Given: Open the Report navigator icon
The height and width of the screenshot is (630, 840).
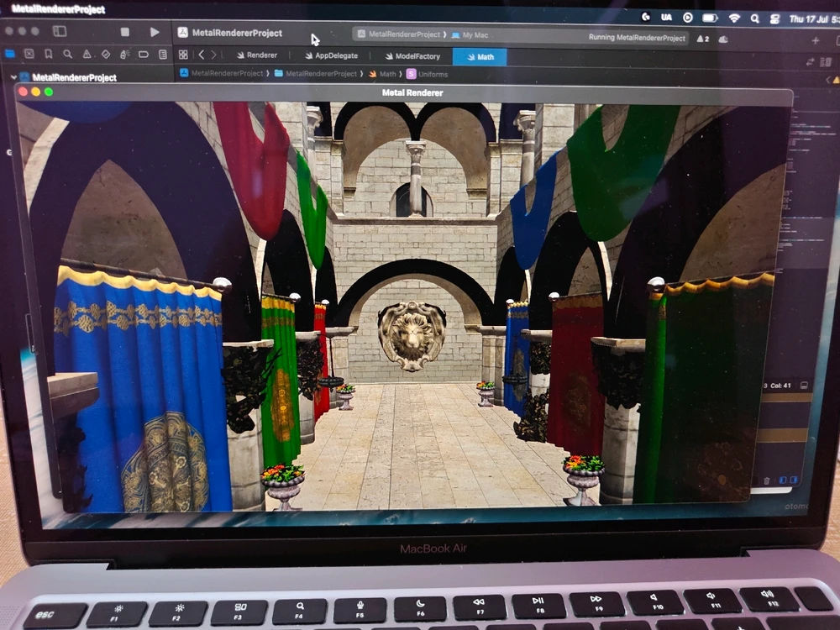Looking at the screenshot, I should click(x=162, y=55).
